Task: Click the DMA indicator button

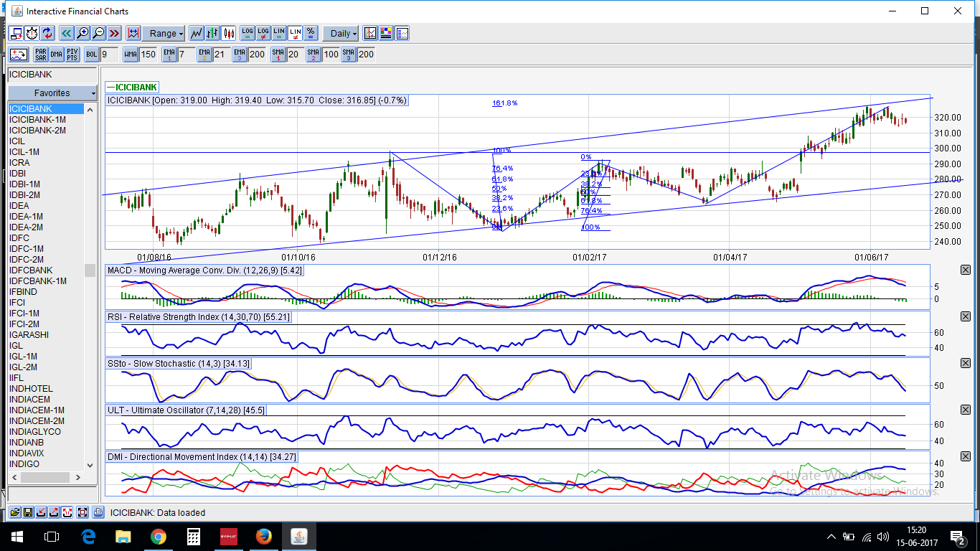Action: click(x=57, y=54)
